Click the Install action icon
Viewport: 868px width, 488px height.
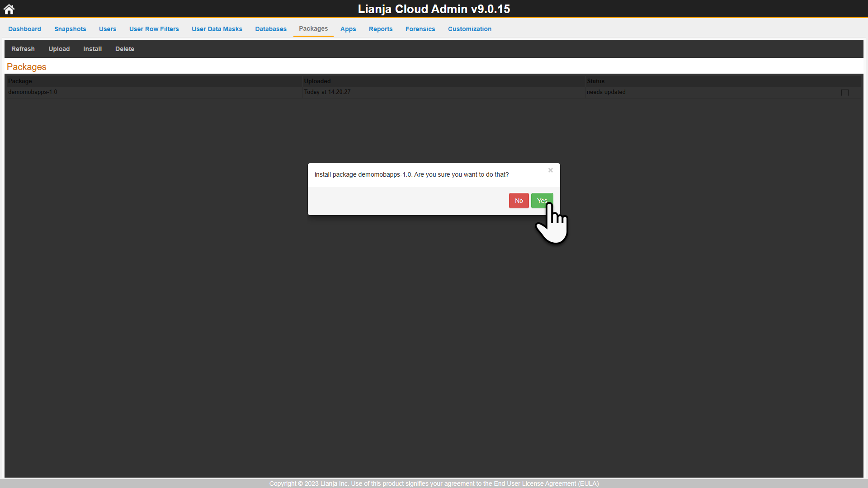tap(92, 49)
